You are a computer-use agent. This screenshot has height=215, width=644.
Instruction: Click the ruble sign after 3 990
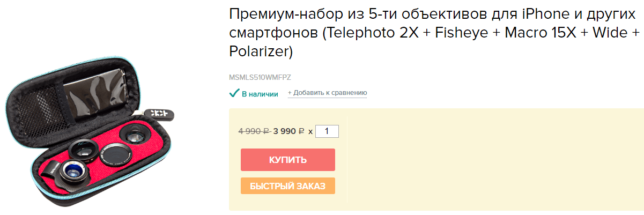301,131
